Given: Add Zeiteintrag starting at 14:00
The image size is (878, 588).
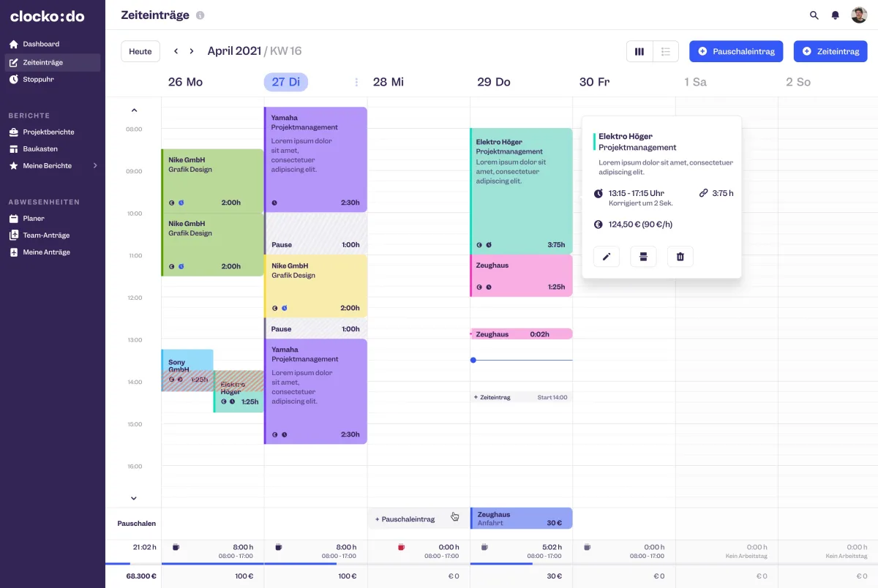Looking at the screenshot, I should [521, 397].
